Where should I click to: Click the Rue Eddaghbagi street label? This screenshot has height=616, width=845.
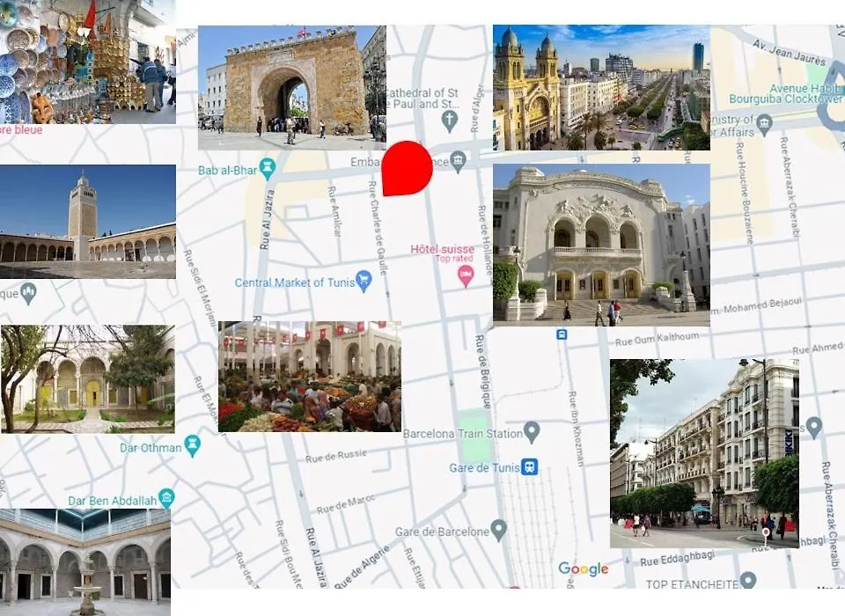click(x=678, y=558)
